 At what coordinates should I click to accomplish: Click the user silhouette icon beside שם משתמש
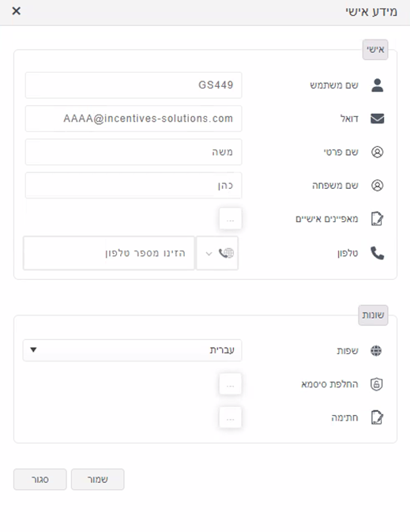coord(377,85)
